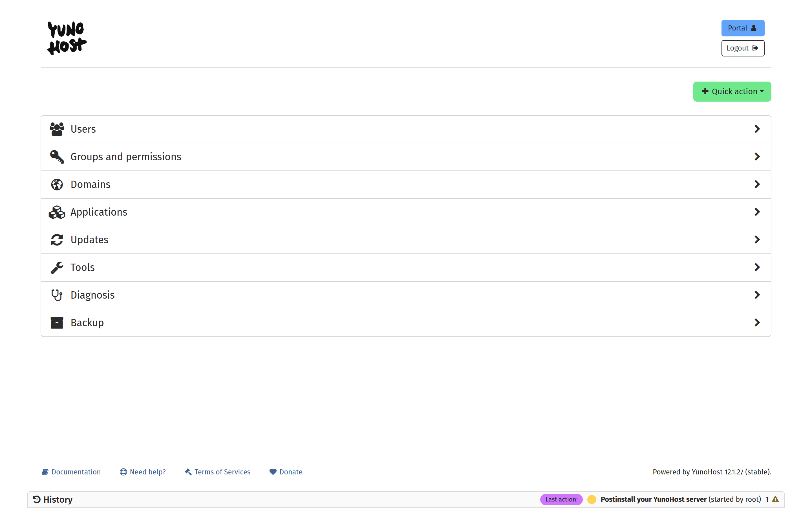The width and height of the screenshot is (812, 508).
Task: Click the gavel icon beside Terms of Services
Action: (x=188, y=472)
